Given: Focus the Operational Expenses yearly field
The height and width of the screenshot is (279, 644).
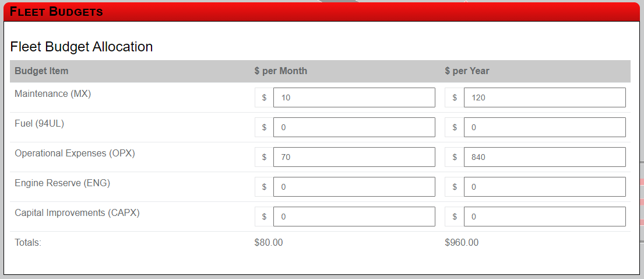Looking at the screenshot, I should (544, 157).
